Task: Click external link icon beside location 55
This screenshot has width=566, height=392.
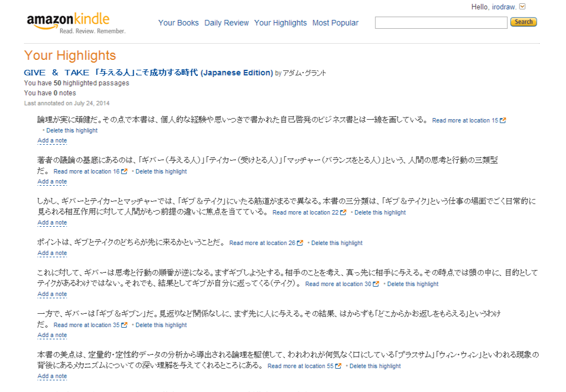Action: coord(339,366)
